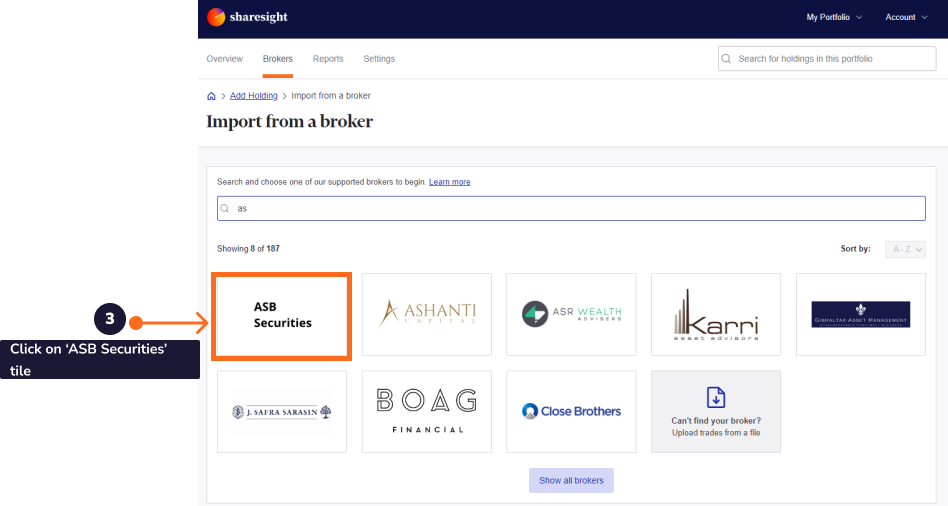The height and width of the screenshot is (506, 948).
Task: Click the holdings search magnifier icon
Action: coord(727,59)
